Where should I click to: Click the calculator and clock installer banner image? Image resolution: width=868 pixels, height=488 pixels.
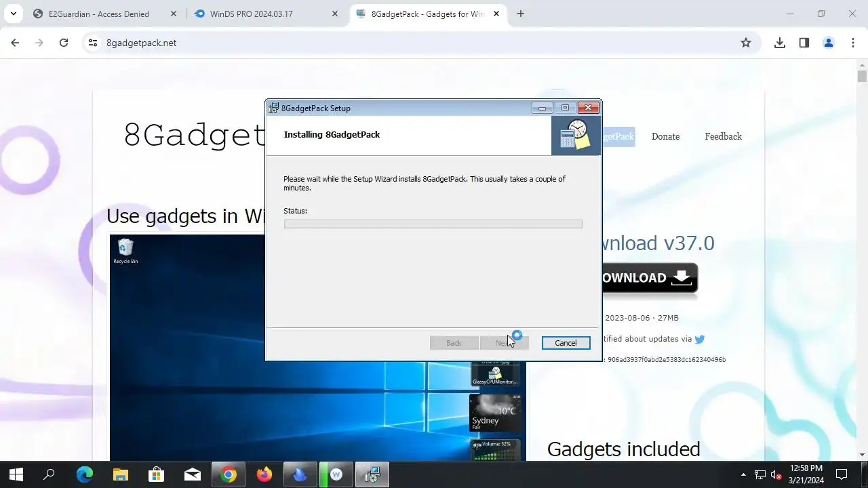tap(576, 136)
